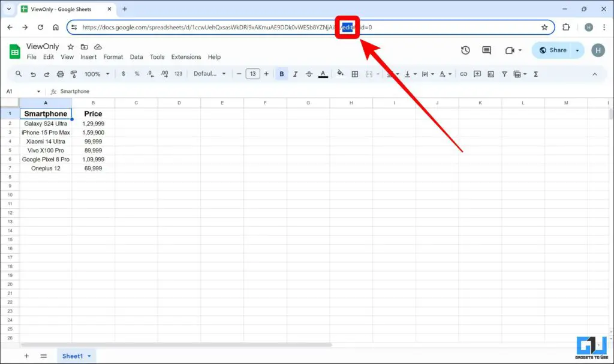Open vertical align dropdown

tap(410, 74)
